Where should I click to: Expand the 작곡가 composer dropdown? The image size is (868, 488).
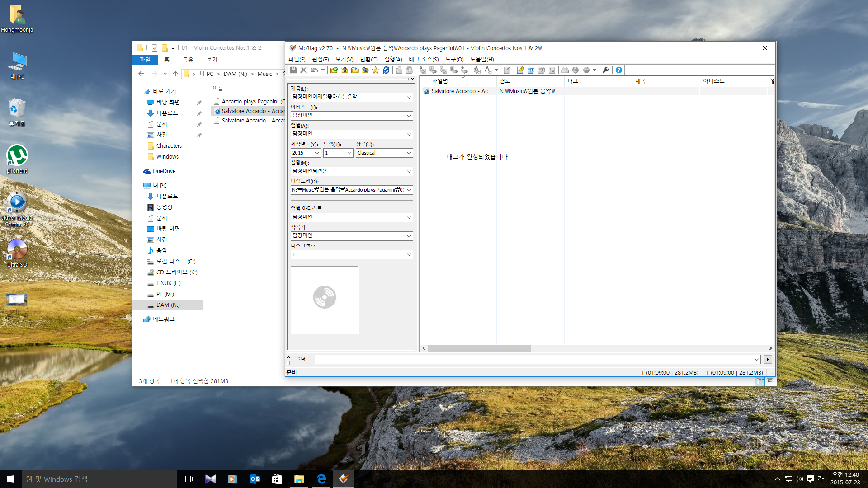[x=409, y=236]
